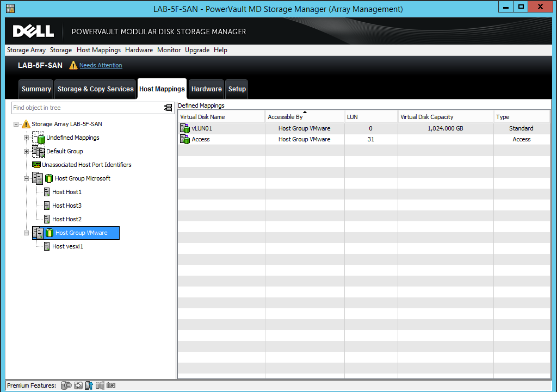This screenshot has height=392, width=557.
Task: Click LAB-5F-SAN array name in header
Action: click(x=40, y=65)
